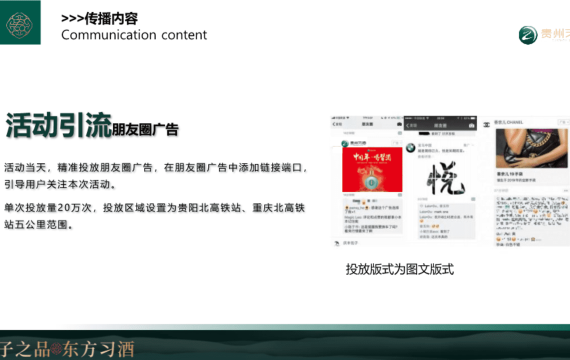This screenshot has width=570, height=360.
Task: Click the large title 活动引流
Action: (58, 125)
